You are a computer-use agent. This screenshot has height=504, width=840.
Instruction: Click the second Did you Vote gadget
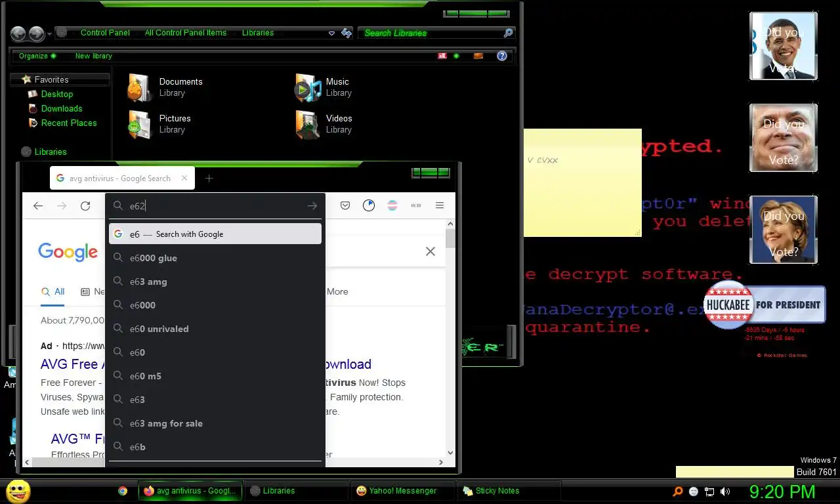pos(784,138)
